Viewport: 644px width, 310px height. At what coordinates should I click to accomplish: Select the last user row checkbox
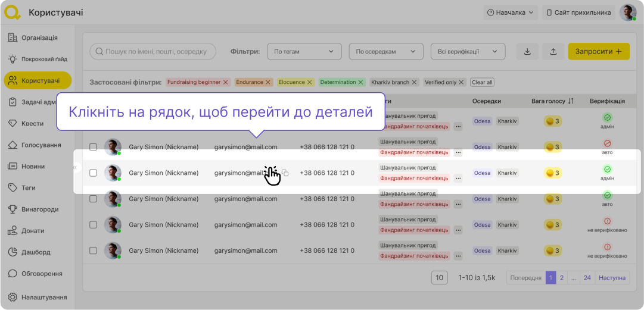(93, 250)
